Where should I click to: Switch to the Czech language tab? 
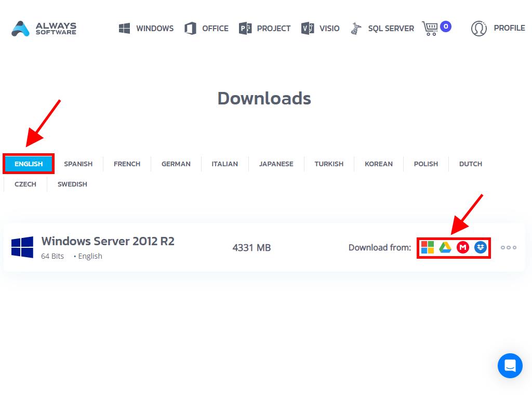[x=25, y=184]
